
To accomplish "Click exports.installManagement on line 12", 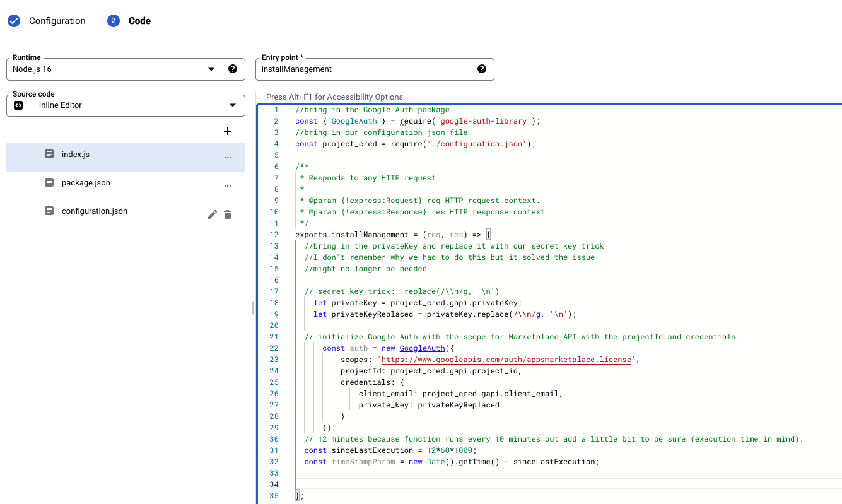I will coord(352,235).
